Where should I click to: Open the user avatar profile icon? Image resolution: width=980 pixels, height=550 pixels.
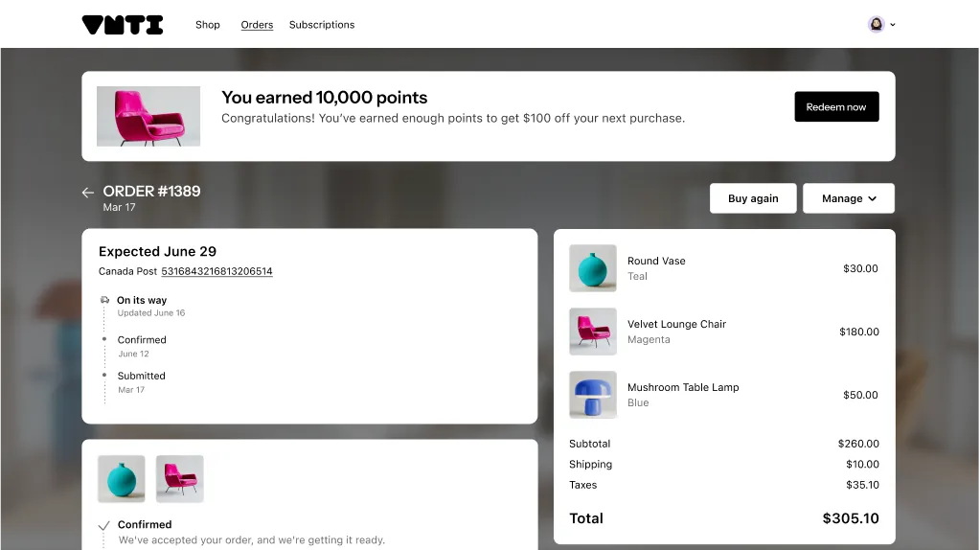pyautogui.click(x=877, y=24)
